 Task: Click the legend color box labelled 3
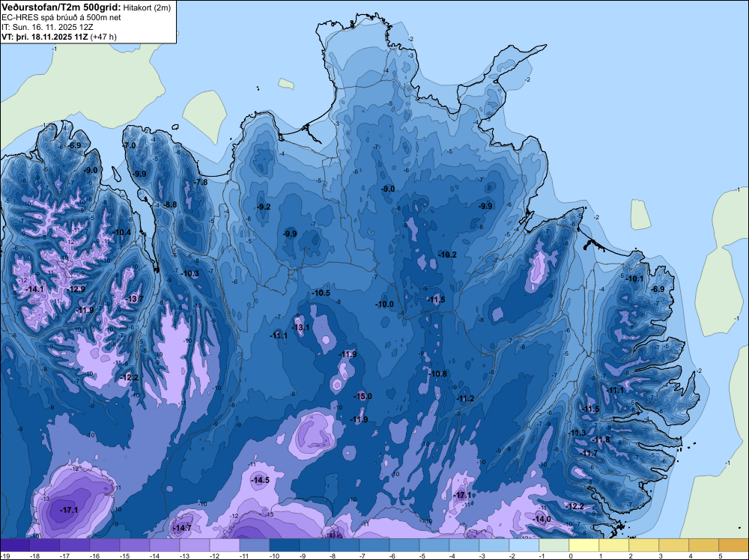coord(673,545)
